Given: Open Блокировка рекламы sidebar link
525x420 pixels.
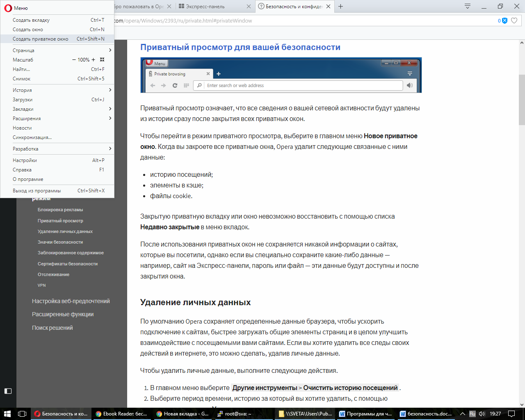Looking at the screenshot, I should 60,210.
